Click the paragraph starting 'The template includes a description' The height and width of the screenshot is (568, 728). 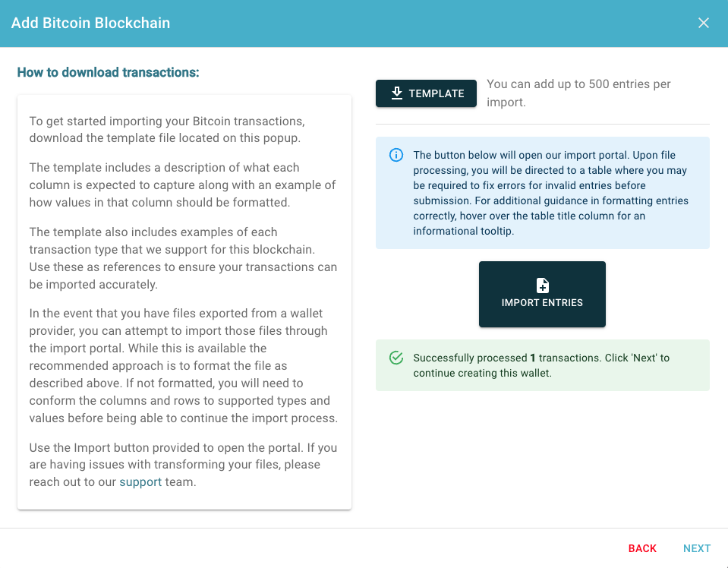[182, 185]
